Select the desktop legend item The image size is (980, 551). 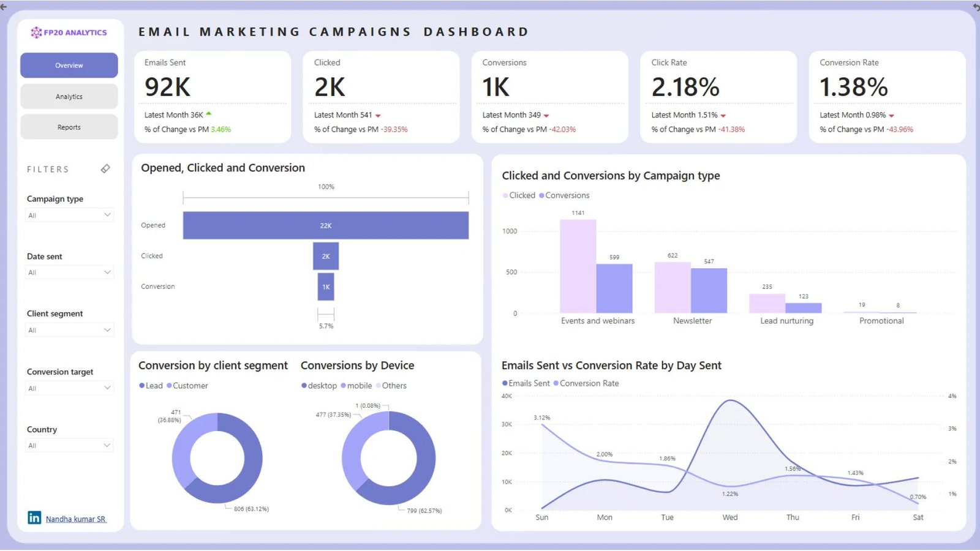319,386
